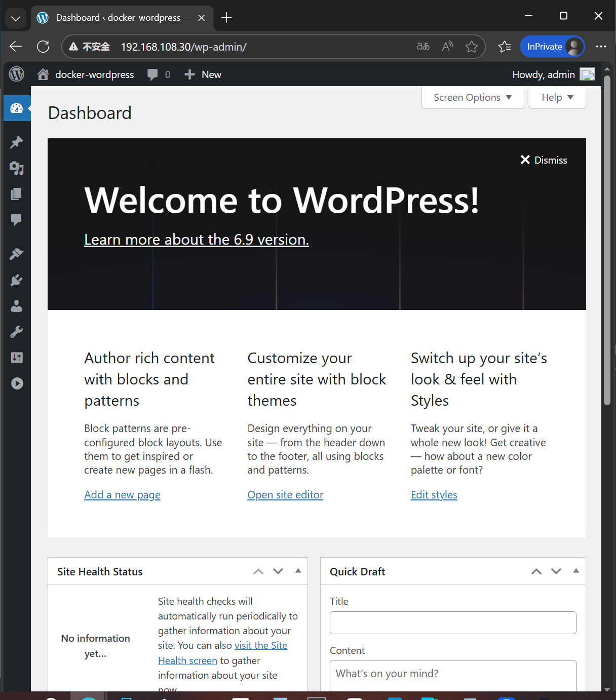Move Quick Draft box down
This screenshot has width=616, height=700.
point(556,571)
